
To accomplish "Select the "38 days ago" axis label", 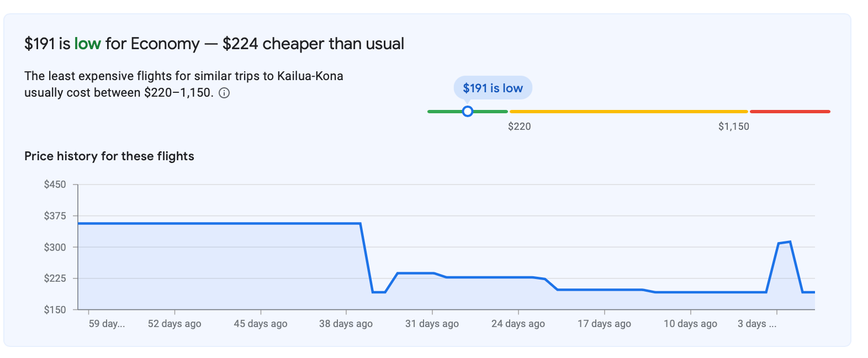I will click(x=346, y=324).
